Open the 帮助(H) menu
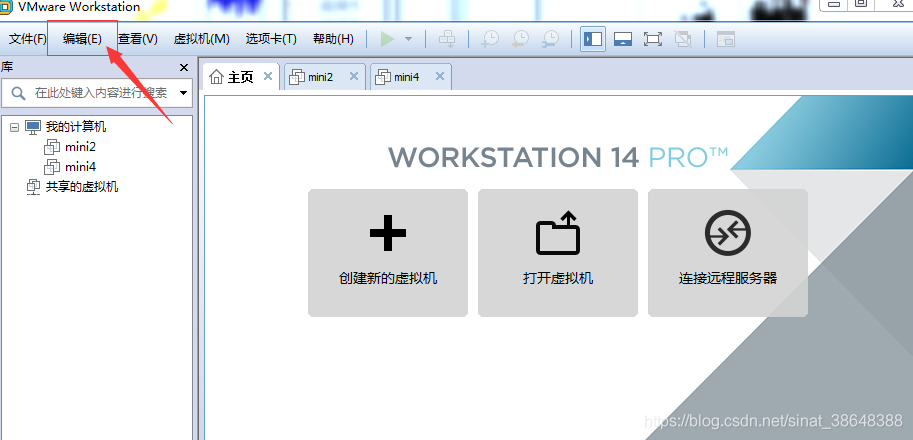Image resolution: width=913 pixels, height=440 pixels. 333,39
